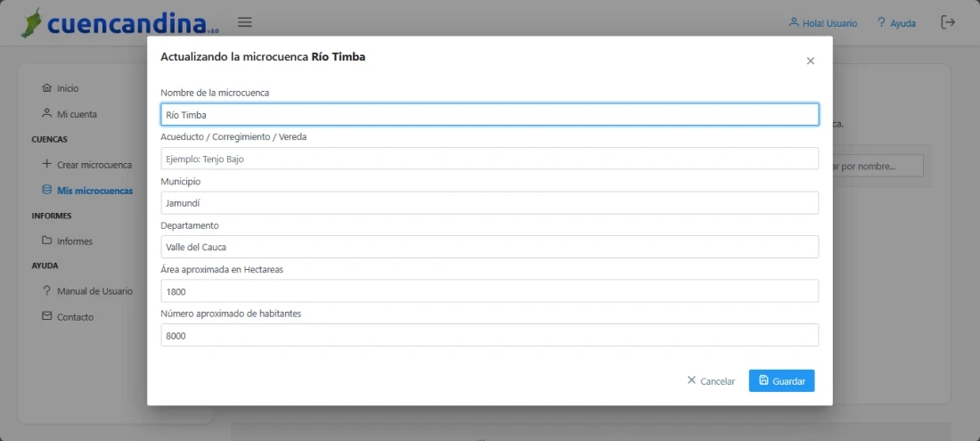Focus the Nombre de la microcuenca field
The width and height of the screenshot is (980, 441).
click(x=489, y=115)
